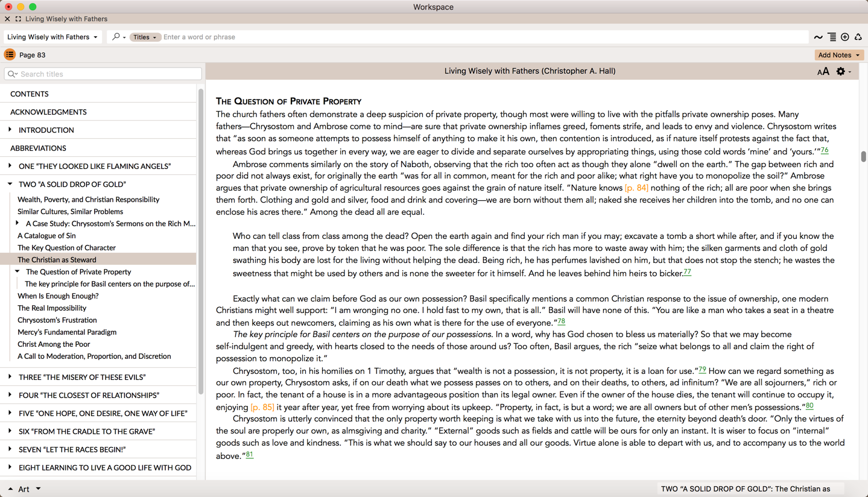Screen dimensions: 868x497
Task: Open footnote 76 link
Action: [825, 150]
